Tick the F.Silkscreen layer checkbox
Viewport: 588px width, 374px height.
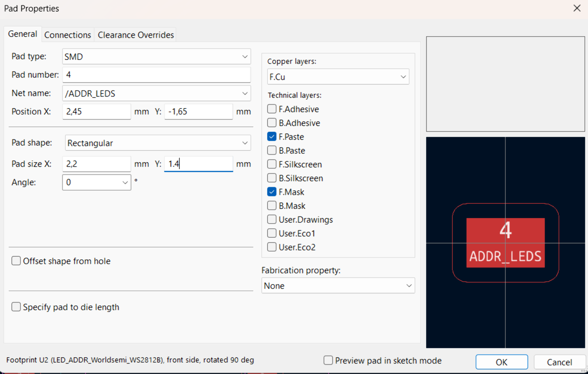point(272,164)
